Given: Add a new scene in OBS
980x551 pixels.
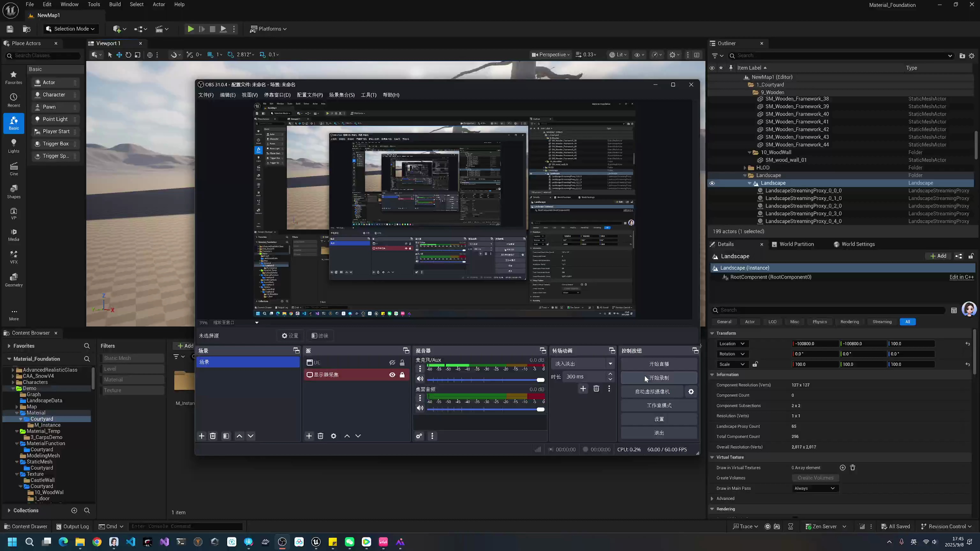Looking at the screenshot, I should pyautogui.click(x=202, y=436).
